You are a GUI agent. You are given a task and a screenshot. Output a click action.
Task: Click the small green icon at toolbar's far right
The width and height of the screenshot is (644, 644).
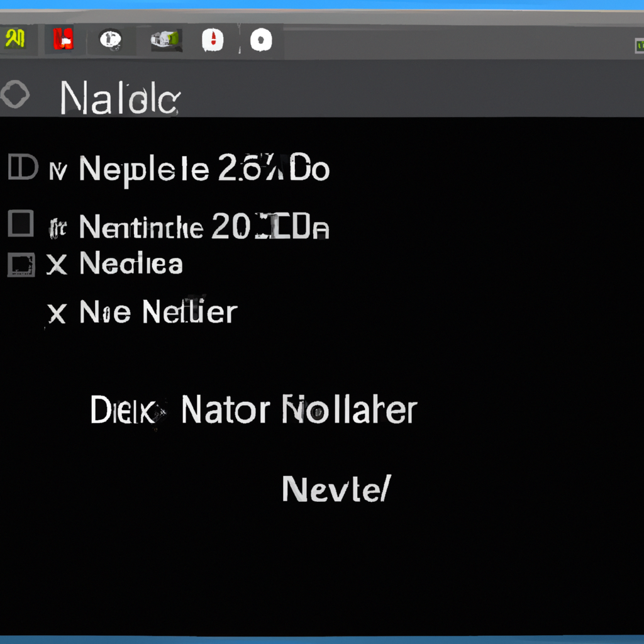pyautogui.click(x=639, y=45)
